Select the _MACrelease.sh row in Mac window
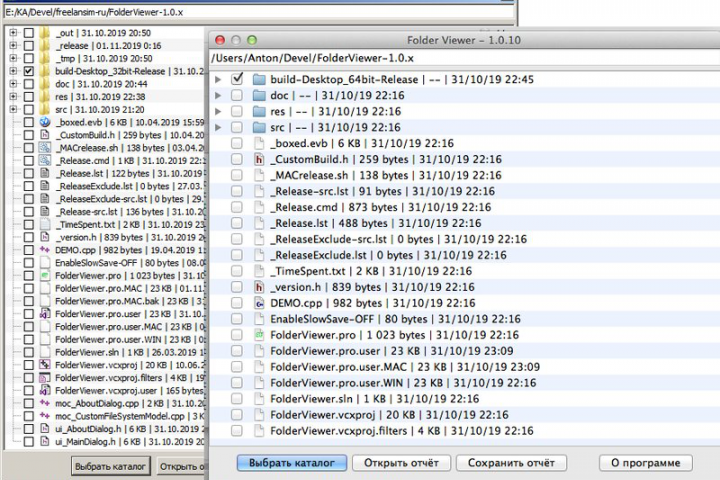This screenshot has width=720, height=480. 465,175
